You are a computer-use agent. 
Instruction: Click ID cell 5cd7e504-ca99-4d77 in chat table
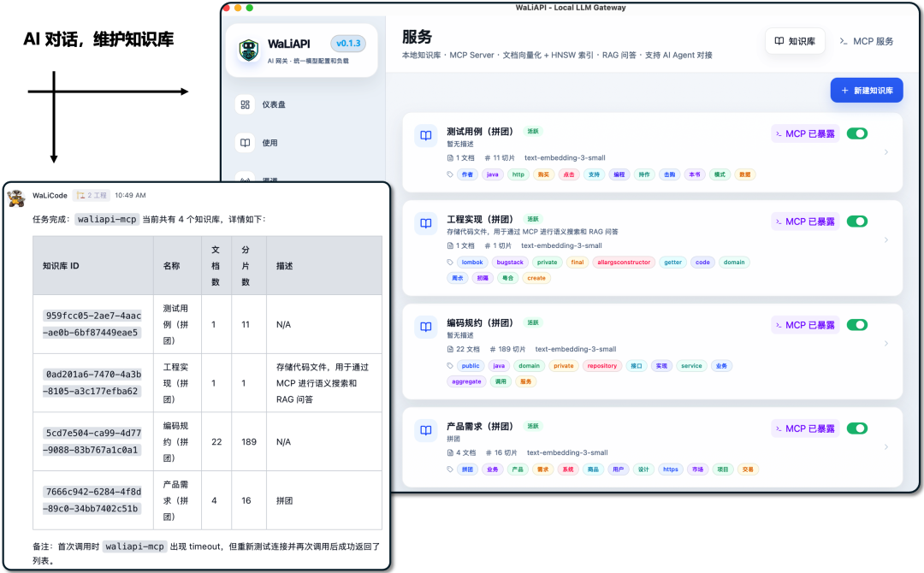click(x=93, y=441)
